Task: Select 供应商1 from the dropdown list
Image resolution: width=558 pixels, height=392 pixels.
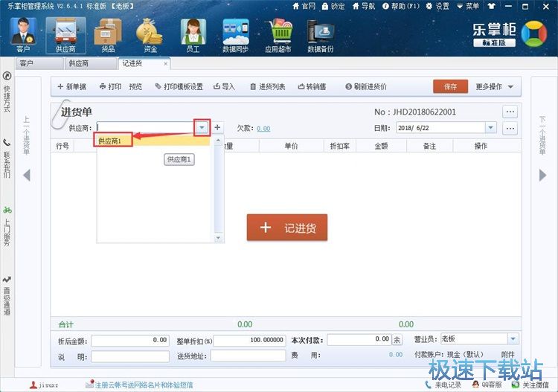Action: (153, 141)
